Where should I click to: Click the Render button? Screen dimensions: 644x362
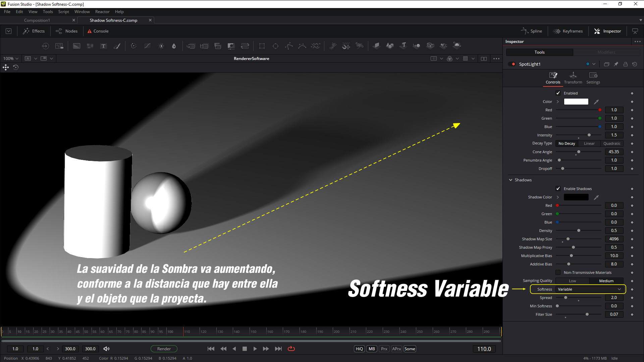pos(164,349)
